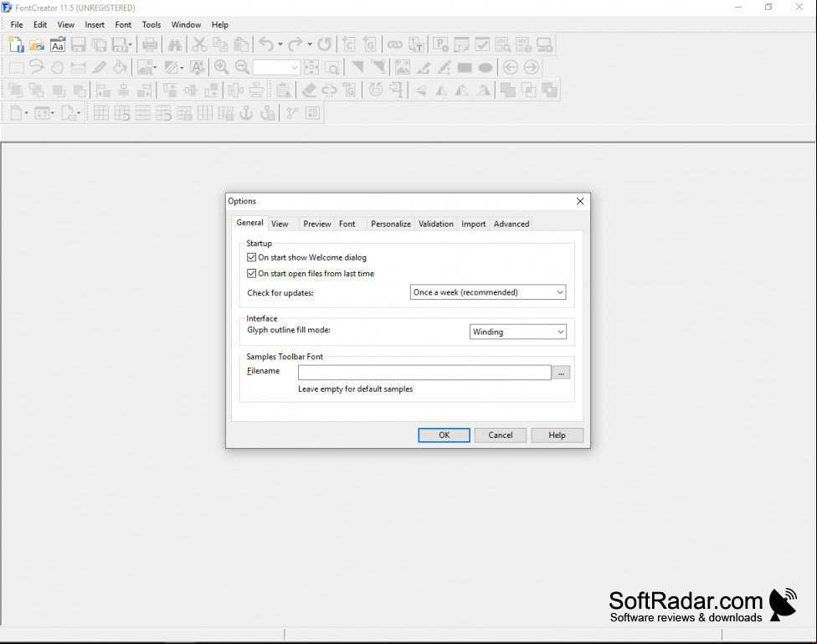Click the eraser toolbar icon

tap(309, 90)
